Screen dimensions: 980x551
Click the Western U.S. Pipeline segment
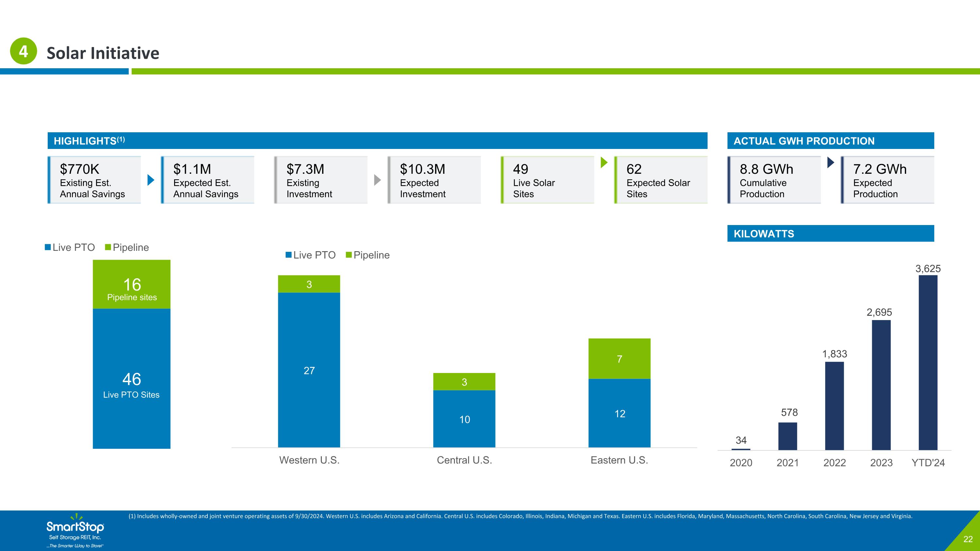coord(309,284)
